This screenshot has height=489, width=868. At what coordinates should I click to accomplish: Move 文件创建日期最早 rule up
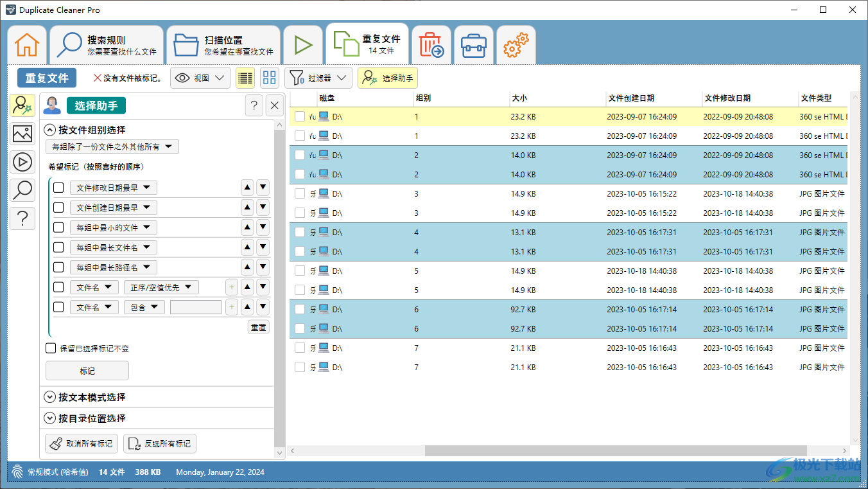tap(247, 208)
